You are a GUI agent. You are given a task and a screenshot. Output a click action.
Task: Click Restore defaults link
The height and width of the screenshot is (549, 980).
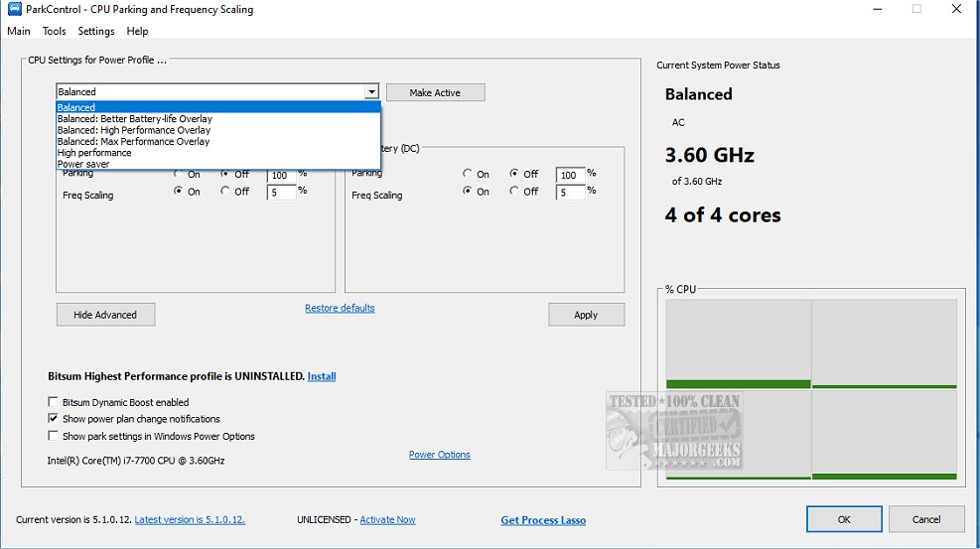(x=340, y=308)
